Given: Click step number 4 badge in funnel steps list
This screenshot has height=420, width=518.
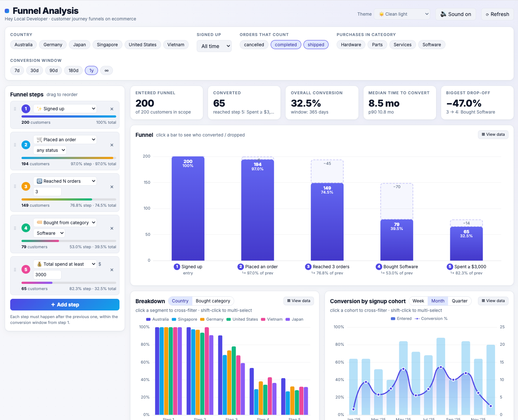Looking at the screenshot, I should coord(26,228).
